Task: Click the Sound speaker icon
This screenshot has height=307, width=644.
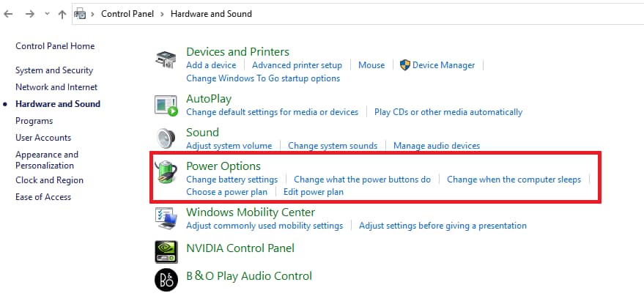Action: pyautogui.click(x=166, y=138)
